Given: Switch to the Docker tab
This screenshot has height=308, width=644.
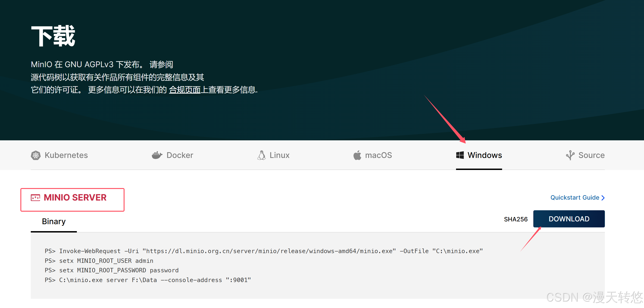Looking at the screenshot, I should [179, 155].
